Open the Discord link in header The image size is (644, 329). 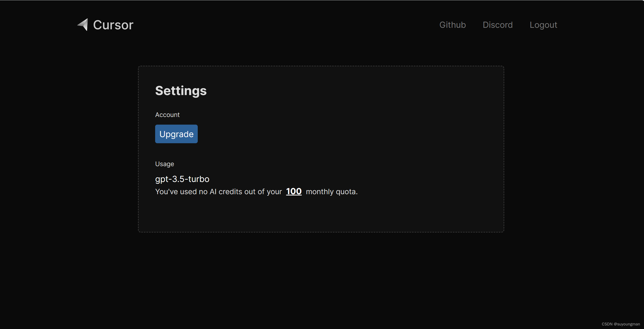(498, 25)
